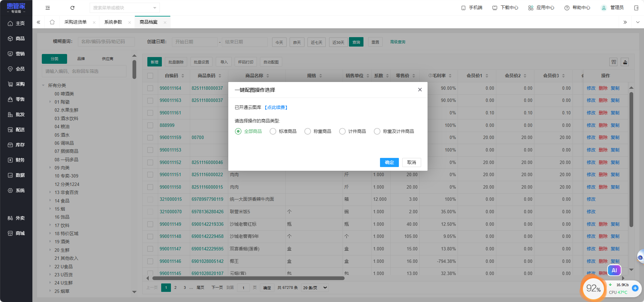Click the horizontal table scrollbar
The image size is (644, 302).
pos(248,278)
